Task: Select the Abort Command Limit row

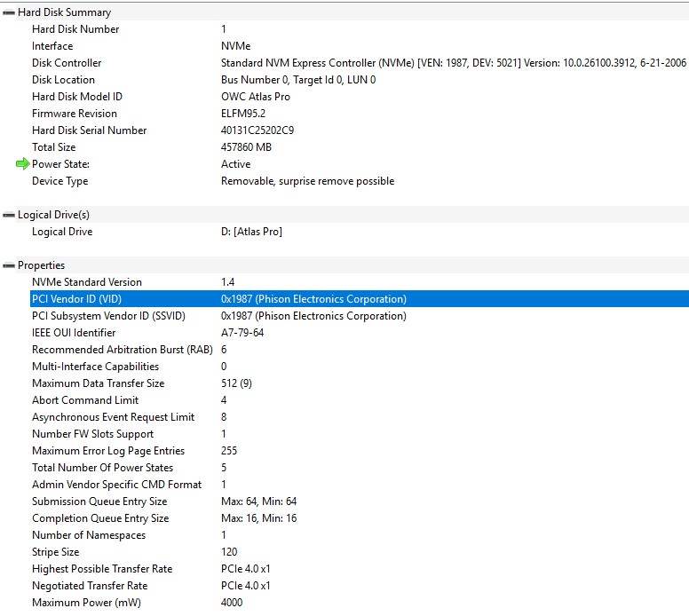Action: click(360, 400)
